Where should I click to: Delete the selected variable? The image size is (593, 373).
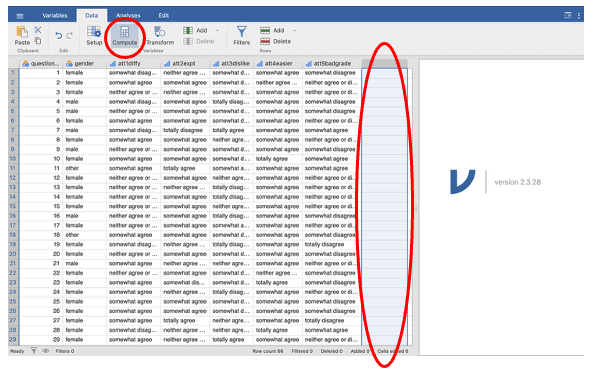199,41
